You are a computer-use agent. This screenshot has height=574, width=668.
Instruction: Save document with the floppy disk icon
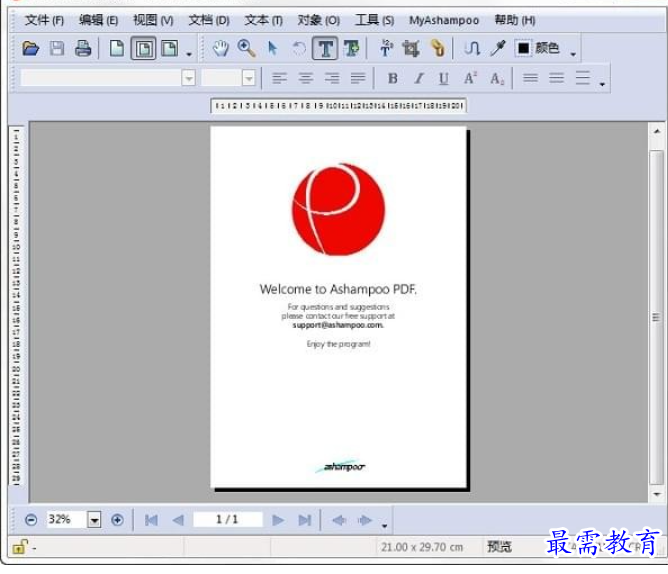pyautogui.click(x=57, y=49)
